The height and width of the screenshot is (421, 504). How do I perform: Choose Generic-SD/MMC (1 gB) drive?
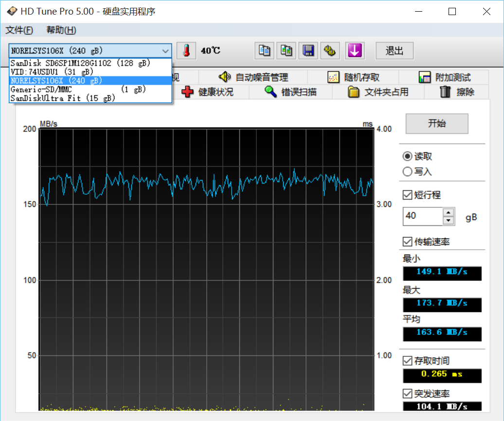tap(90, 90)
